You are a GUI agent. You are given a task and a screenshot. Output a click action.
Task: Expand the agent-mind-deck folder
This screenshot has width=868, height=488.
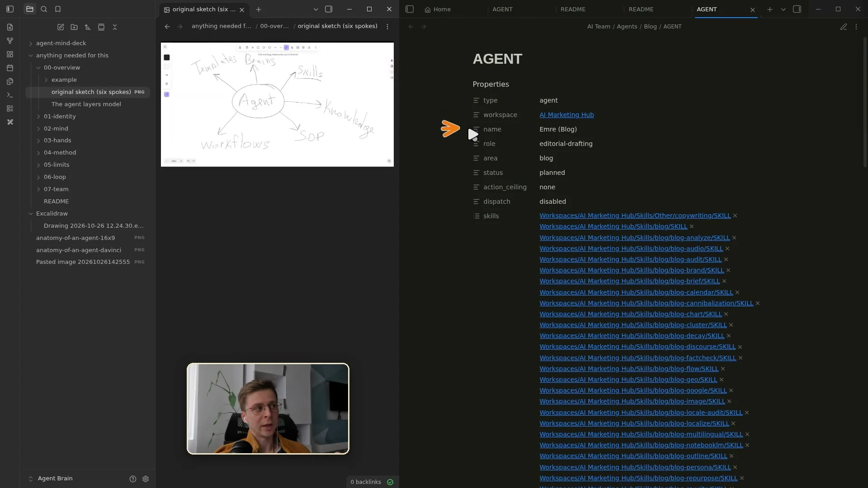coord(31,43)
